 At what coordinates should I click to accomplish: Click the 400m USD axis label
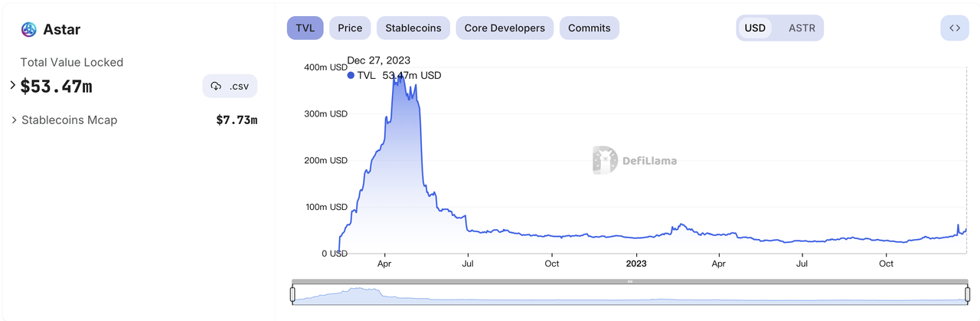coord(325,67)
